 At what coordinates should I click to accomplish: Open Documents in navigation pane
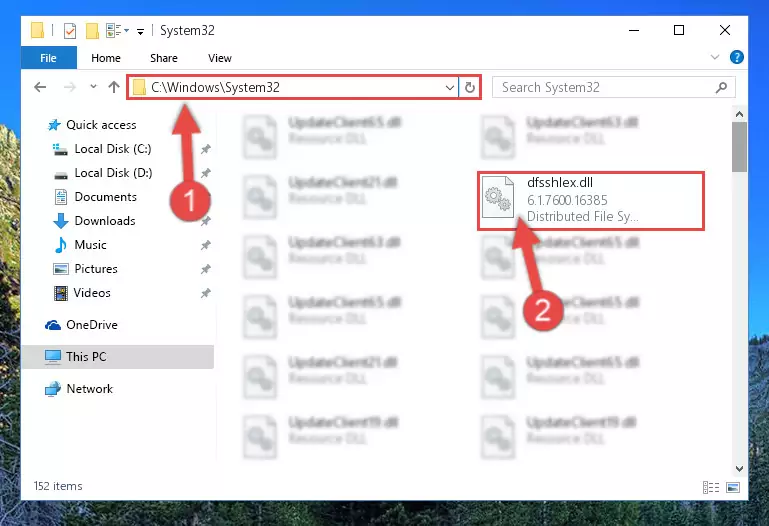click(x=105, y=197)
